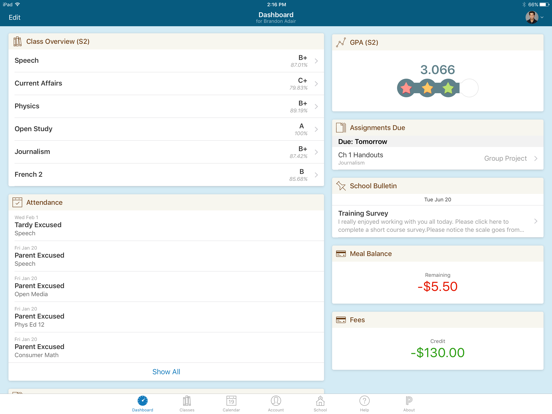Click the -$5.50 meal balance

[438, 287]
